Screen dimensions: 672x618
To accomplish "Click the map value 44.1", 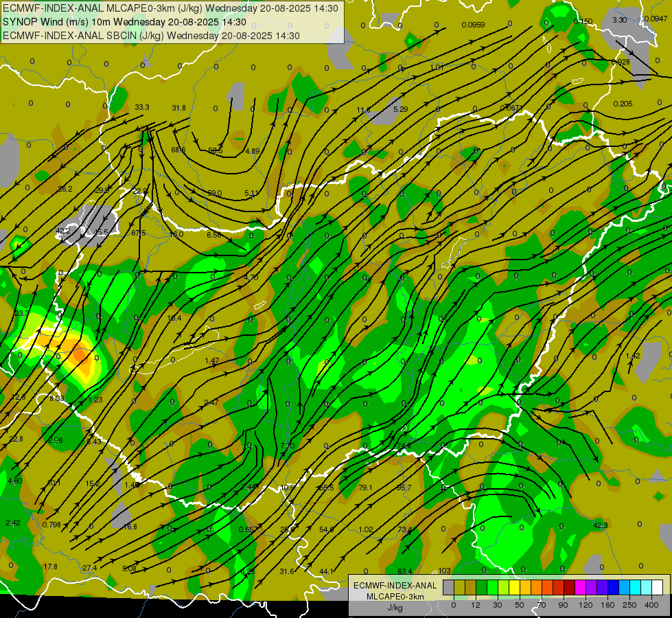I will (x=327, y=571).
